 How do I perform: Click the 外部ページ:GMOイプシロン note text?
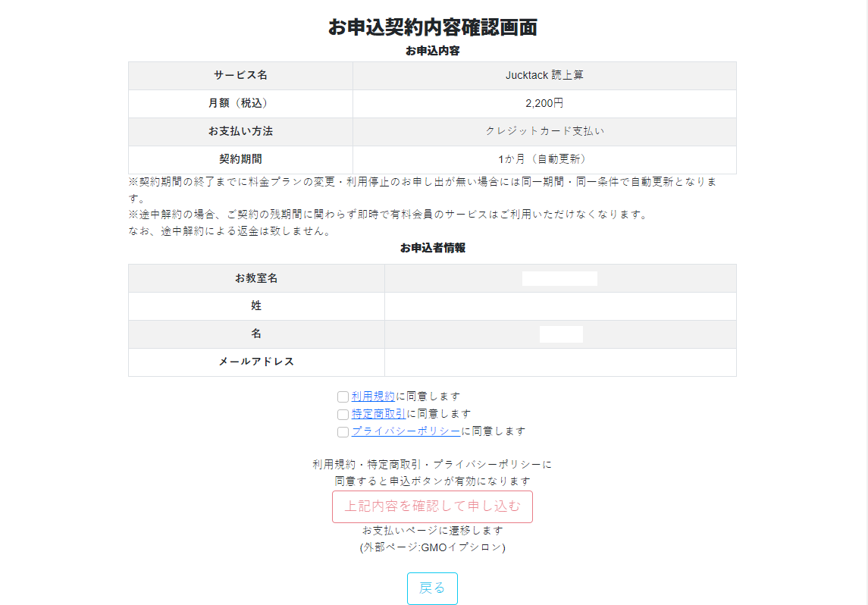click(x=432, y=547)
